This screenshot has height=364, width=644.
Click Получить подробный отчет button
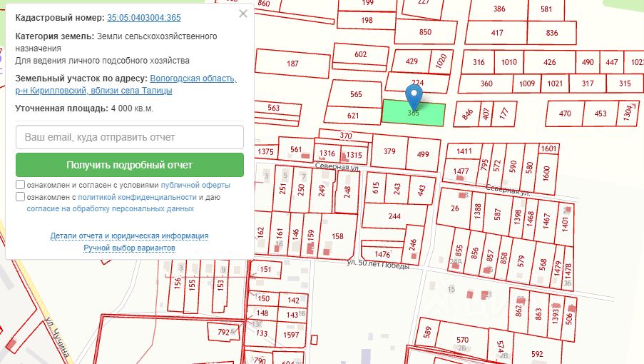[x=130, y=165]
